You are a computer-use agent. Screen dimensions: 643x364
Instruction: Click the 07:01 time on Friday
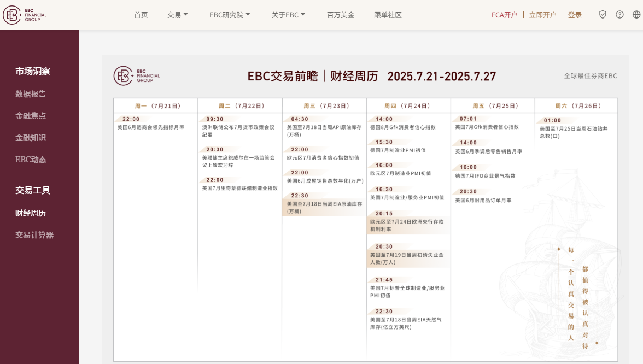468,119
